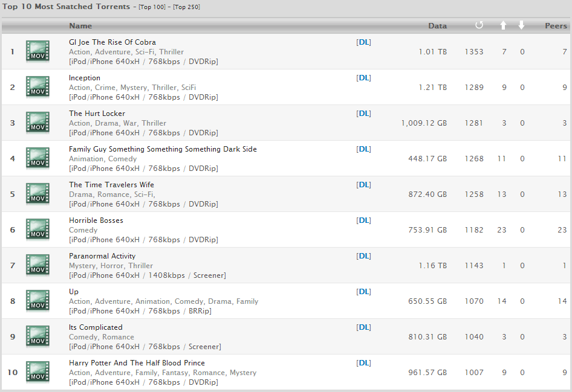Open Harry Potter Half Blood Prince title

(137, 363)
